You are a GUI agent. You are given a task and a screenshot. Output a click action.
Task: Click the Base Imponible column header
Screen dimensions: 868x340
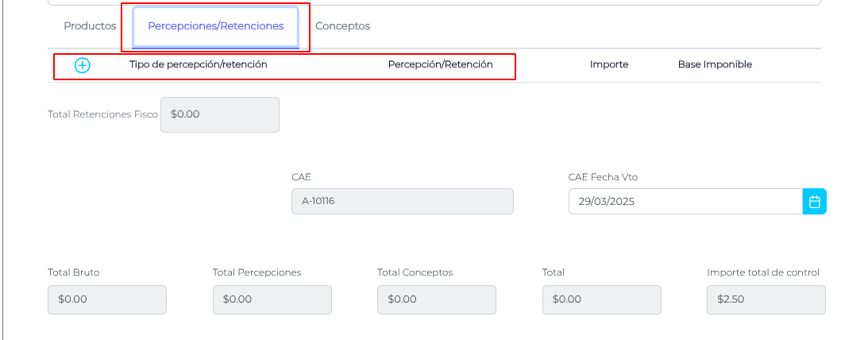(x=715, y=64)
